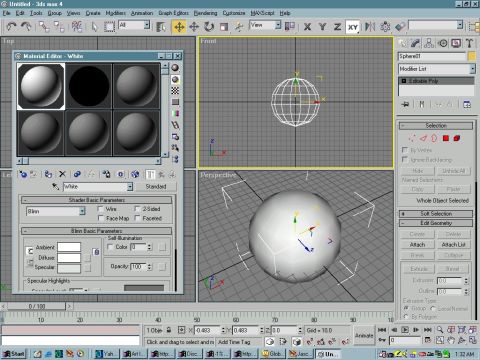The image size is (480, 360).
Task: Toggle Material Editor sample type sphere icon
Action: pos(175,68)
